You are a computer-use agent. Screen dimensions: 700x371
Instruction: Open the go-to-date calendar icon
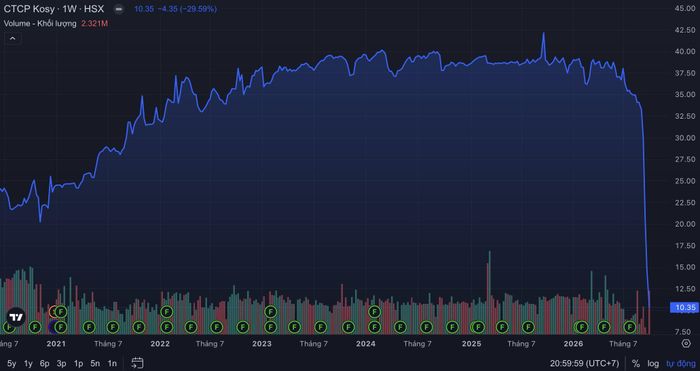[x=138, y=363]
